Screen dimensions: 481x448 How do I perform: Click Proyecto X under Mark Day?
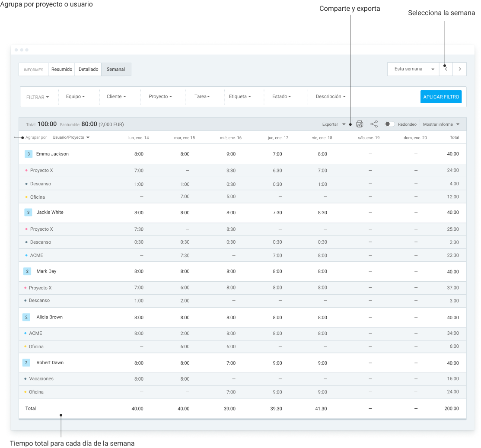click(40, 288)
